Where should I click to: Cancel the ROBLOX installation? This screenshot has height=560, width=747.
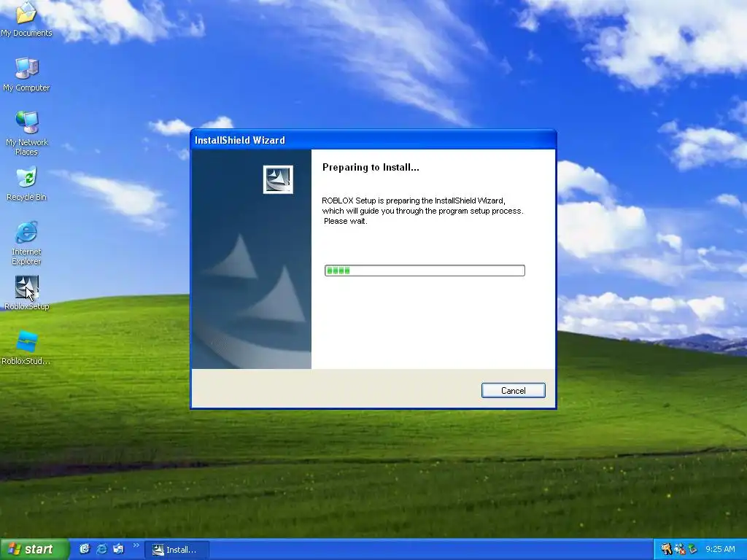(x=513, y=391)
